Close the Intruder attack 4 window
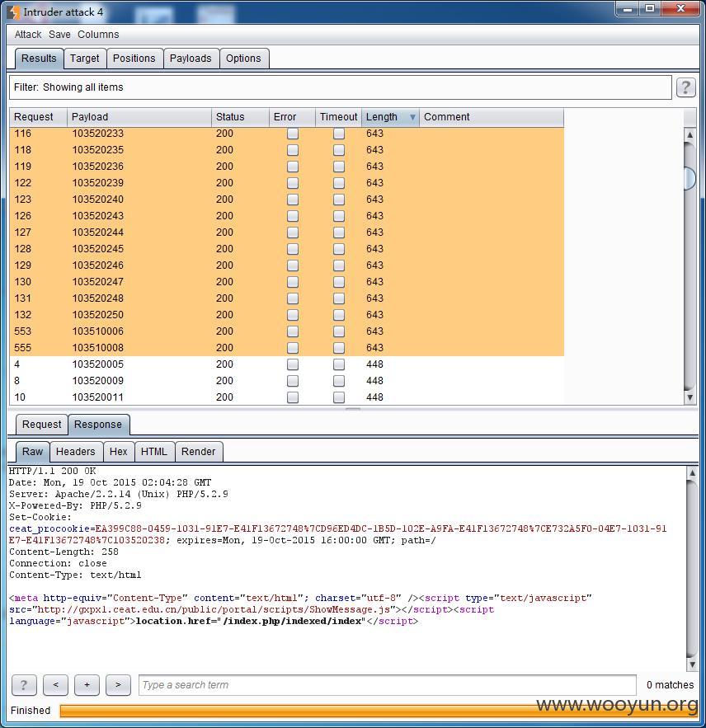Viewport: 706px width, 728px height. click(680, 9)
